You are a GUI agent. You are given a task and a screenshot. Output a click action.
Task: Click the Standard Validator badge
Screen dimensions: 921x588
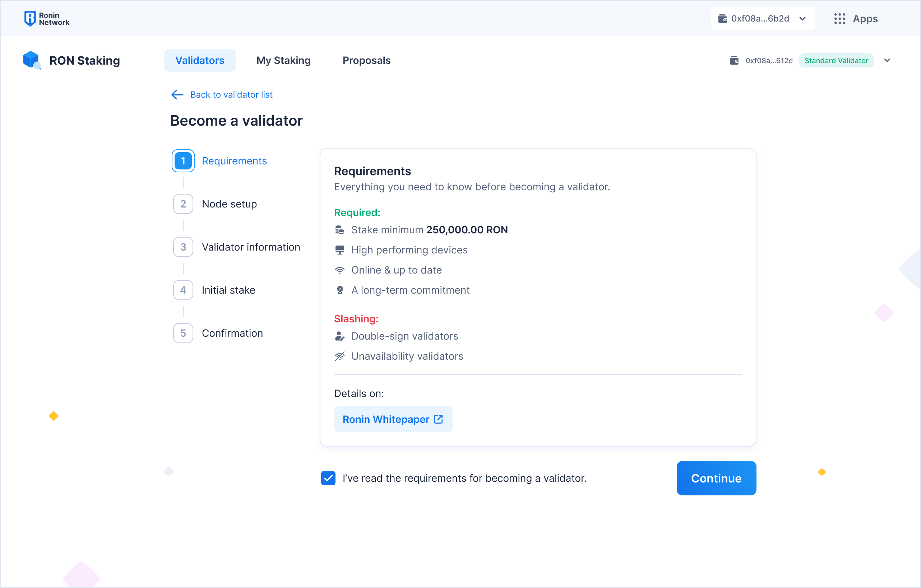point(836,60)
